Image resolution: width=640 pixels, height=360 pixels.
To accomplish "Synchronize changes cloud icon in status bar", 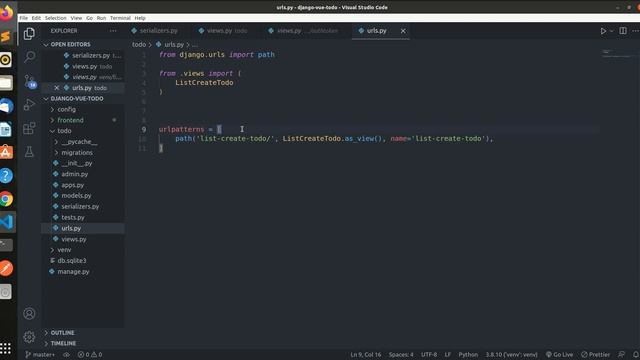I will click(x=66, y=355).
